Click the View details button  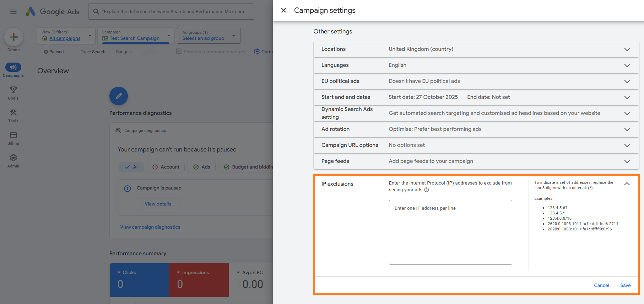(x=158, y=204)
